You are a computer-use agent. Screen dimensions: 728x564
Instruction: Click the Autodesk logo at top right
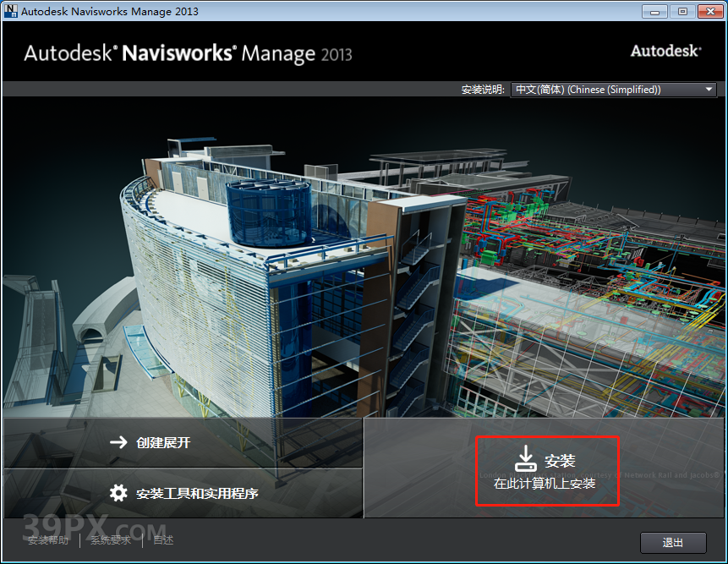tap(665, 51)
